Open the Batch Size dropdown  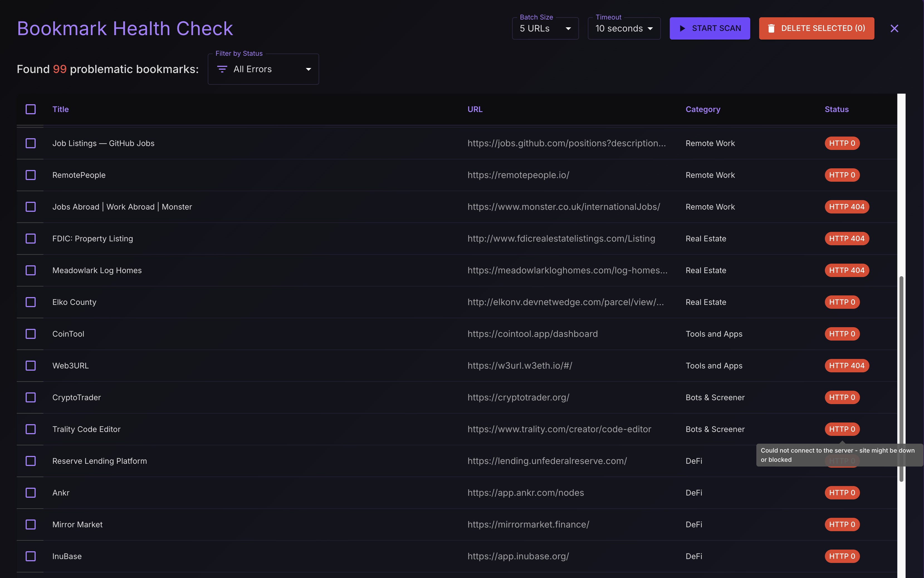click(x=545, y=29)
